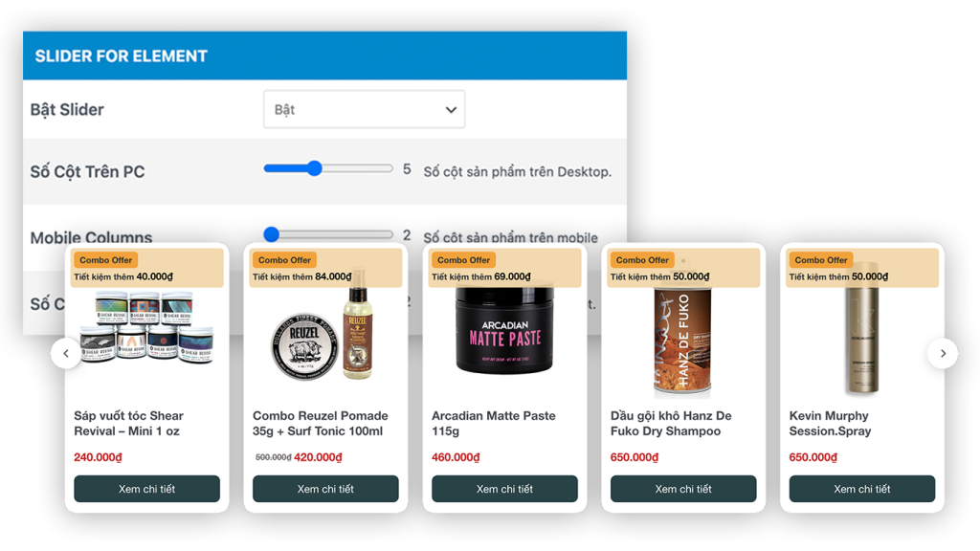Open the Bật Slider dropdown
The width and height of the screenshot is (980, 551).
pyautogui.click(x=364, y=109)
